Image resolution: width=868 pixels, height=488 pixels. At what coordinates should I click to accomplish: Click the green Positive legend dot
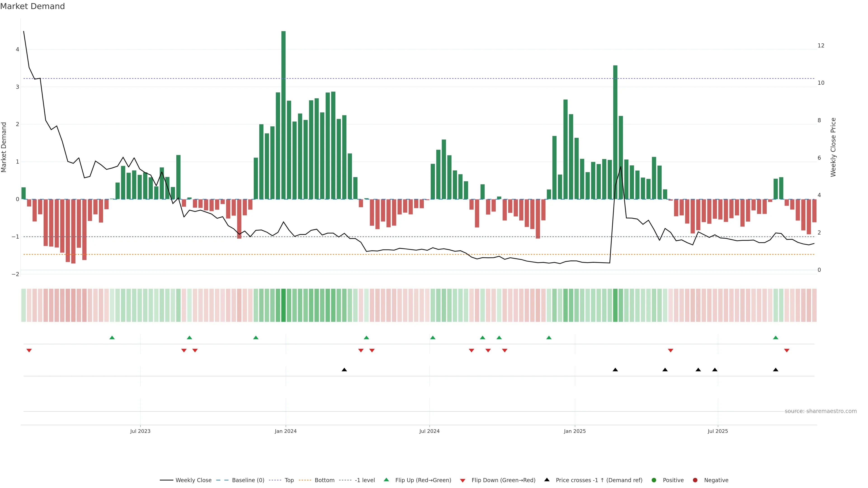(654, 480)
